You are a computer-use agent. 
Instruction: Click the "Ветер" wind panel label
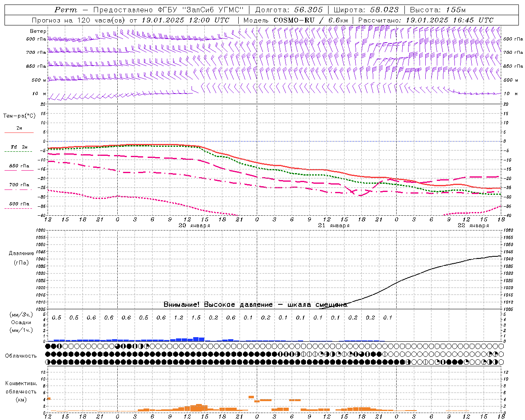pyautogui.click(x=38, y=31)
